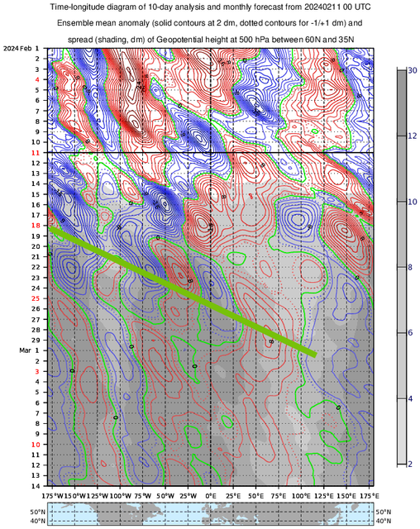This screenshot has height=529, width=420.
Task: Click the colorbar value 8
Action: (410, 268)
